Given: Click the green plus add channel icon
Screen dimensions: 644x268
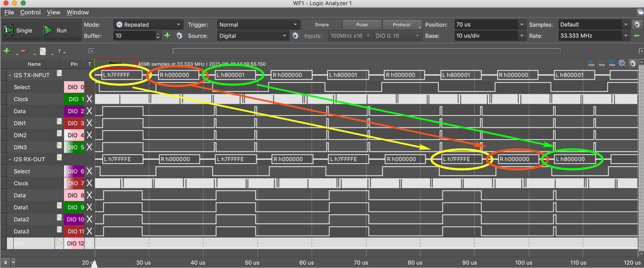Looking at the screenshot, I should point(7,51).
